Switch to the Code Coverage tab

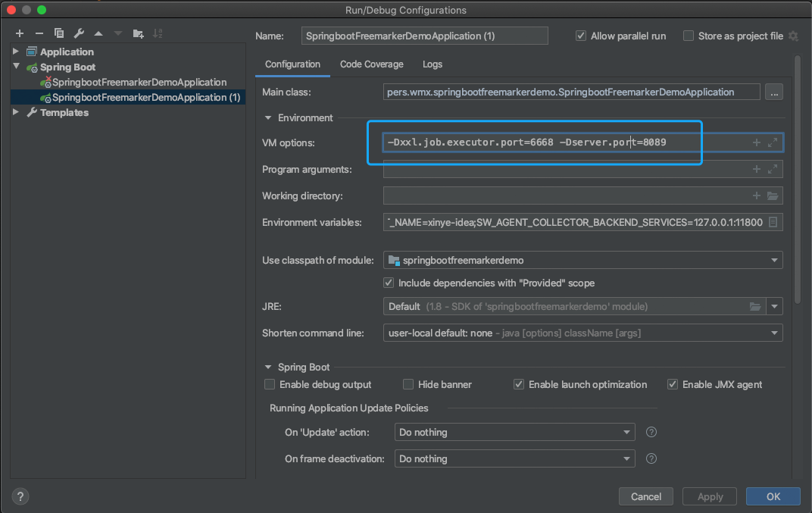[371, 64]
